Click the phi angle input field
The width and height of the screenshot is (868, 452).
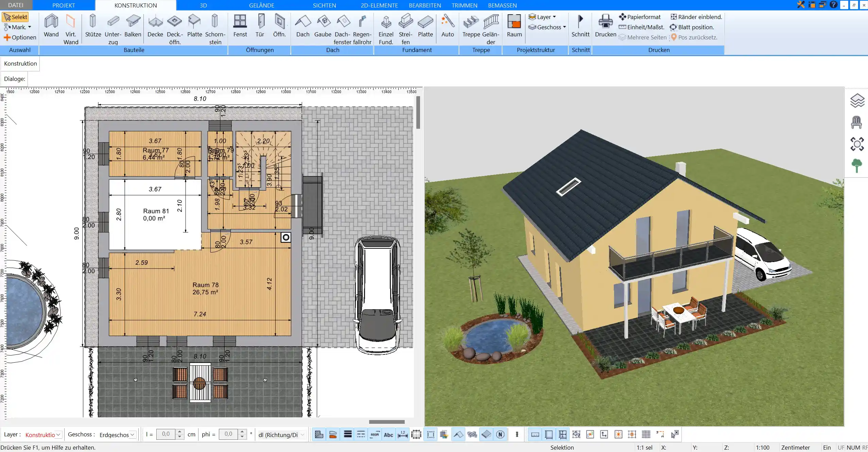tap(228, 434)
